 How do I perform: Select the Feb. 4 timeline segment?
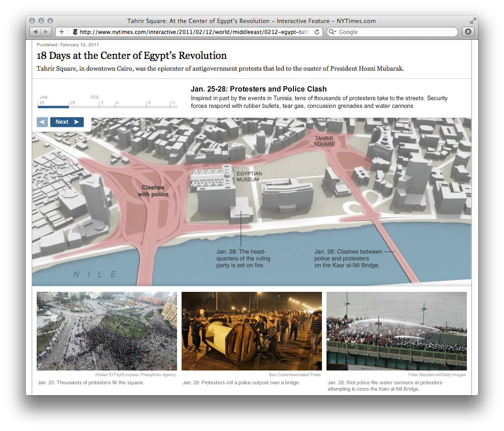(131, 107)
